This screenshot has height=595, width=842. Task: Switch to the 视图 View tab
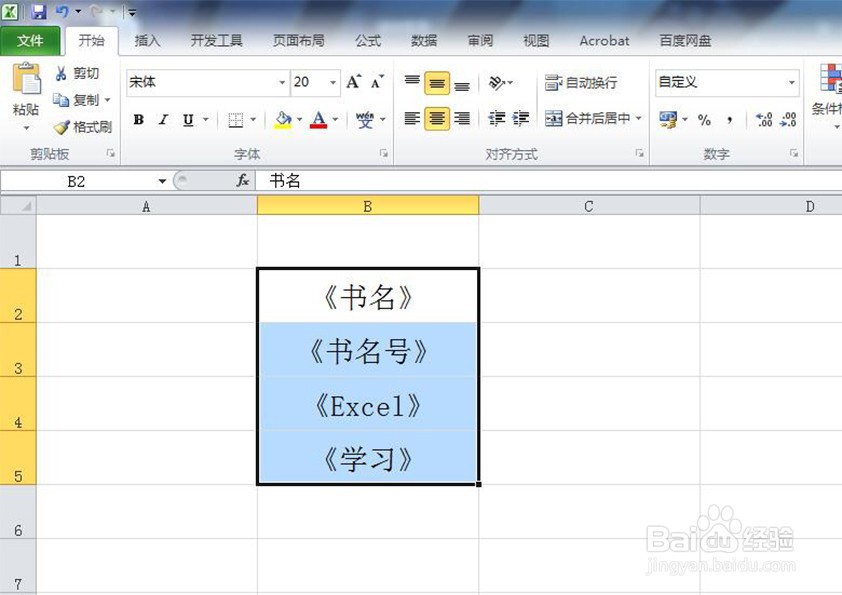click(536, 41)
